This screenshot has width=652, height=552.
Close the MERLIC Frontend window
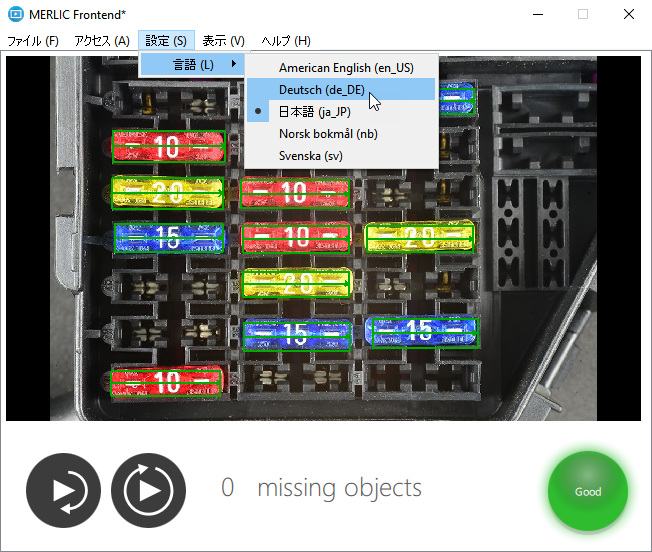pyautogui.click(x=628, y=14)
